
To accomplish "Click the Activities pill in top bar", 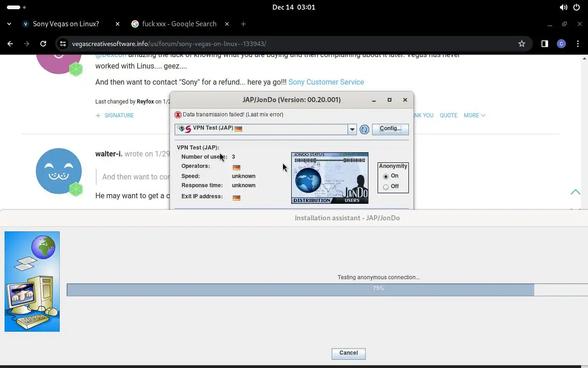I will (14, 7).
